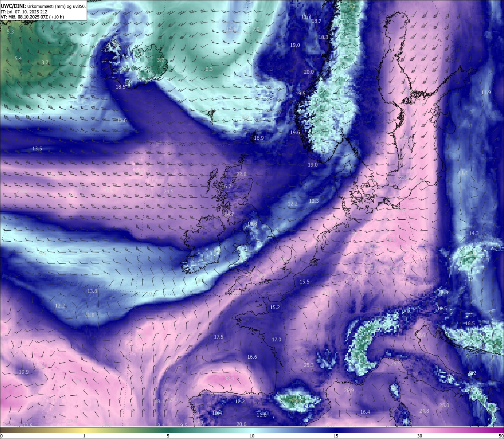The image size is (504, 439).
Task: Click the map value '5.3'
Action: click(x=10, y=31)
